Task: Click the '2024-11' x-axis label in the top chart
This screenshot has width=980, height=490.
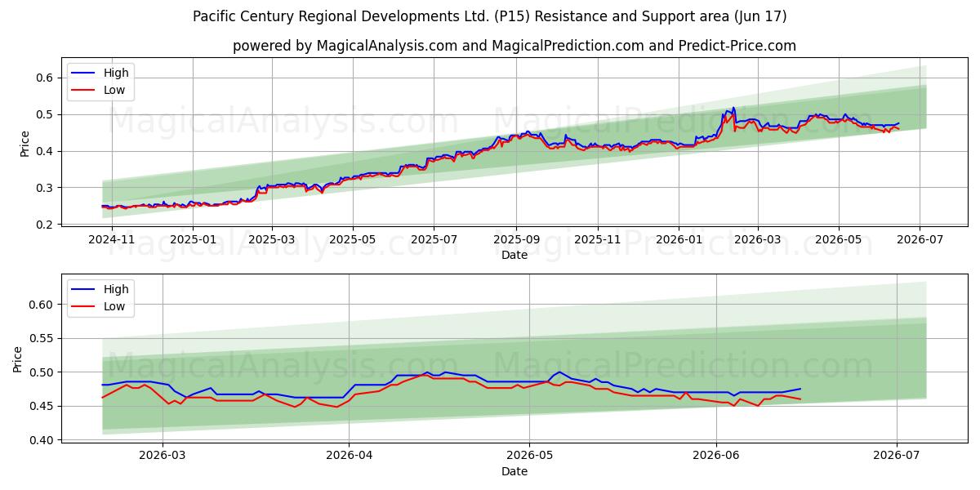Action: 111,239
